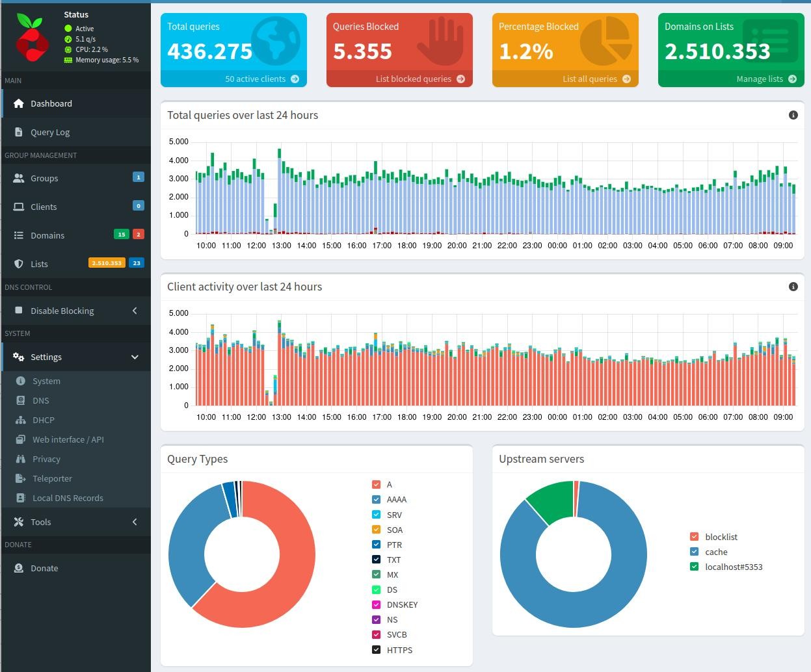
Task: Uncheck the AAAA query type checkbox
Action: (376, 499)
